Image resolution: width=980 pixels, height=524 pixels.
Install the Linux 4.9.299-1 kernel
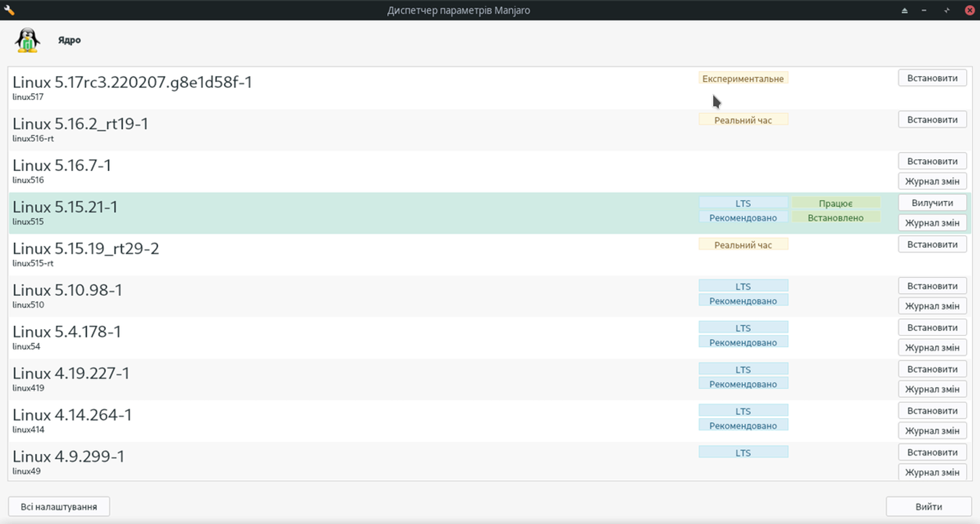pyautogui.click(x=932, y=453)
